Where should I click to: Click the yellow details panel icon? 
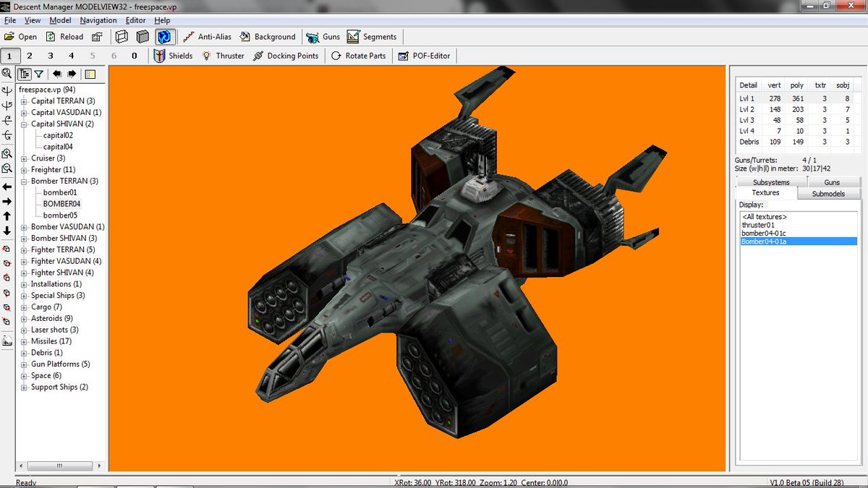[x=90, y=74]
